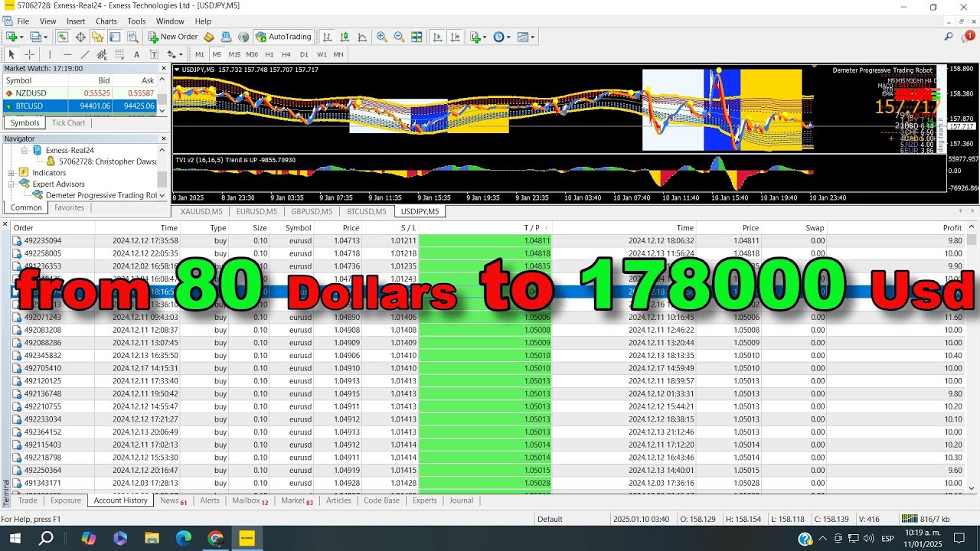Select the Text tool (A)
This screenshot has height=551, width=980.
click(x=137, y=54)
